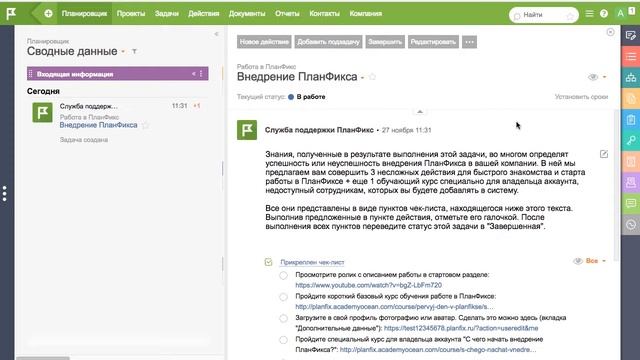Viewport: 640px width, 360px height.
Task: Open the help question mark icon
Action: 604,13
